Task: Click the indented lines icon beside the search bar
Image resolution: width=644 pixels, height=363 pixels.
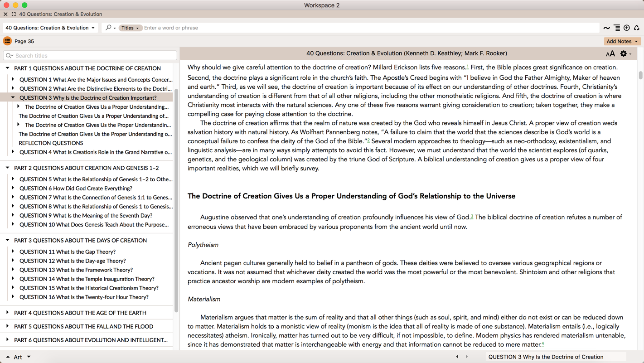Action: click(617, 28)
